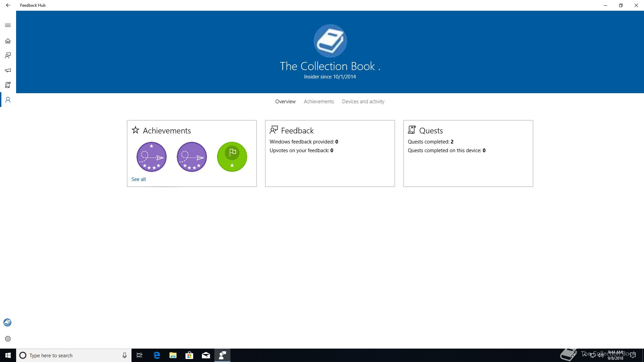
Task: Click 'Upvotes on your feedback: 0' text
Action: (302, 150)
